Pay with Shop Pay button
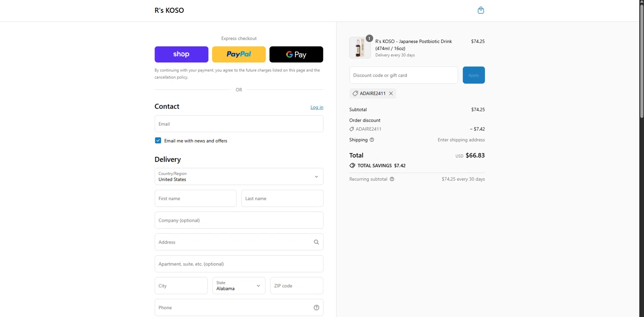Image resolution: width=644 pixels, height=317 pixels. pos(181,55)
